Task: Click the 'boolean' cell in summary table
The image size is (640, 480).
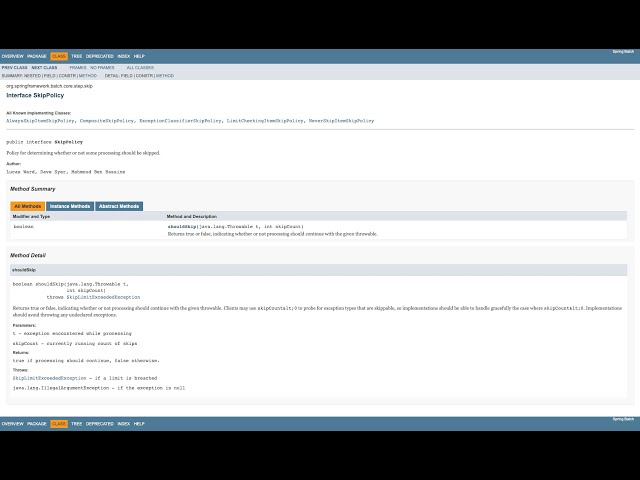Action: click(24, 227)
